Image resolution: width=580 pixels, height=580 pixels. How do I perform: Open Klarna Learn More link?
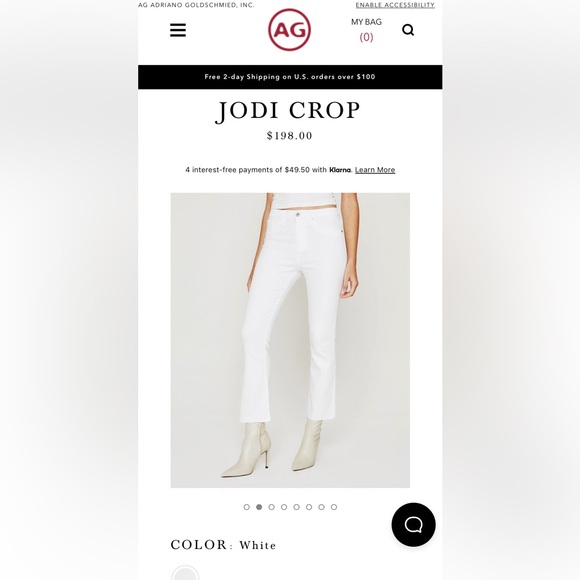pyautogui.click(x=375, y=170)
